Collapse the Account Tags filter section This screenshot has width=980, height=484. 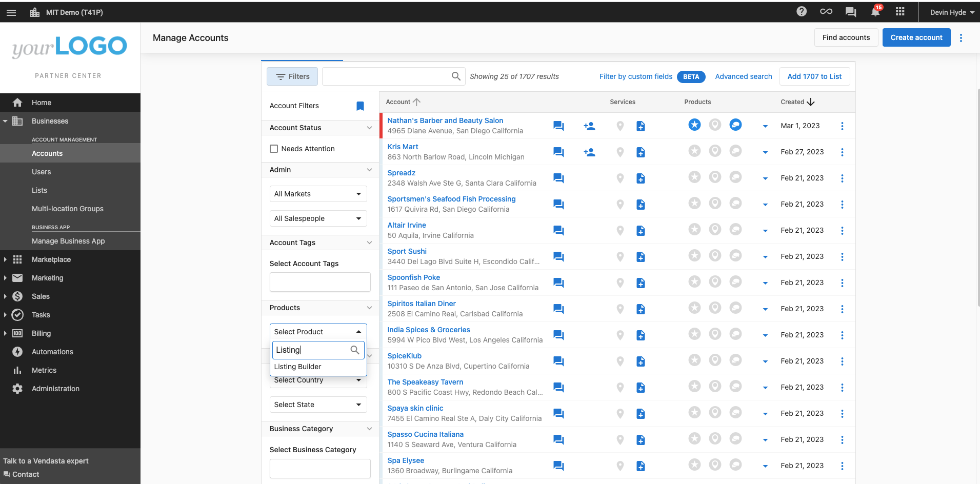tap(369, 243)
